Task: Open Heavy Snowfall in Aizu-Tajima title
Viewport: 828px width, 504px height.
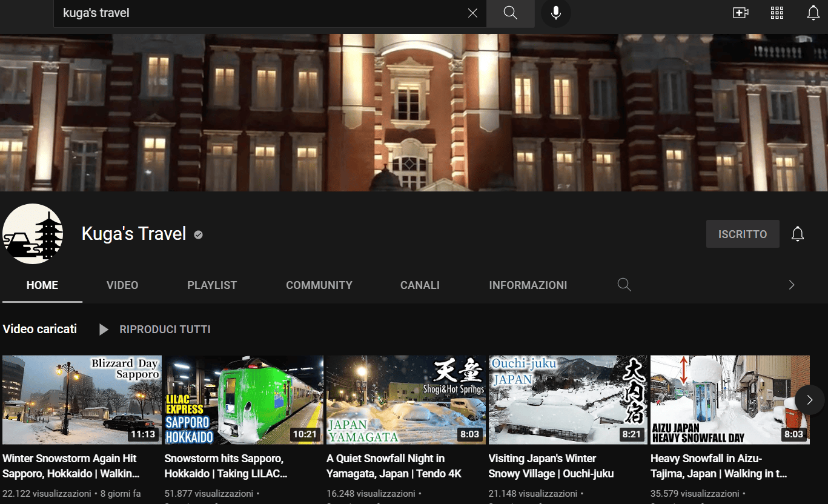Action: tap(719, 466)
